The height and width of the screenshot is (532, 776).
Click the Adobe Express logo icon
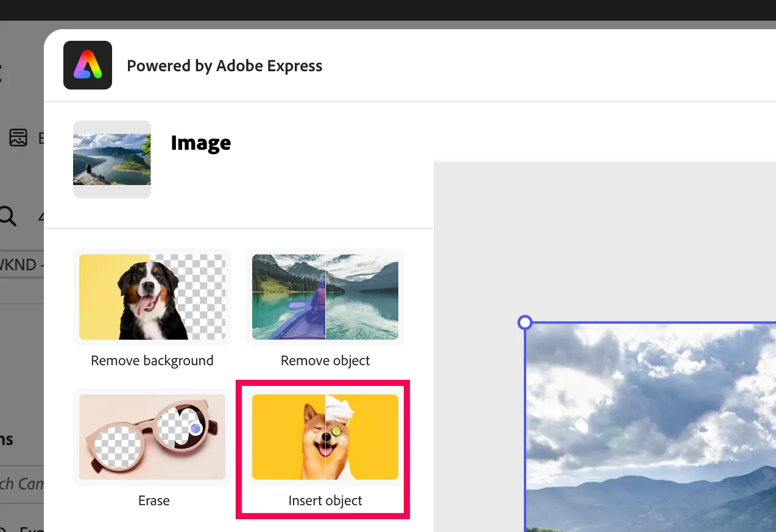(x=88, y=65)
